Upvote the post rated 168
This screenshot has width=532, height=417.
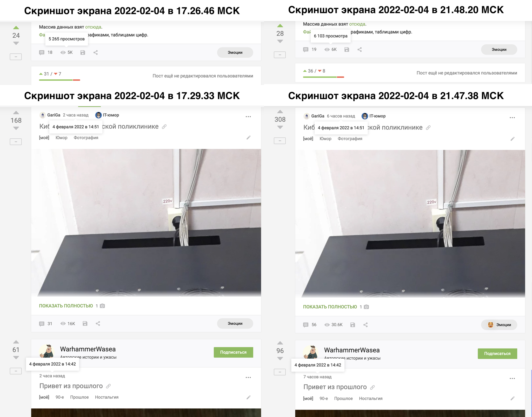click(x=16, y=113)
